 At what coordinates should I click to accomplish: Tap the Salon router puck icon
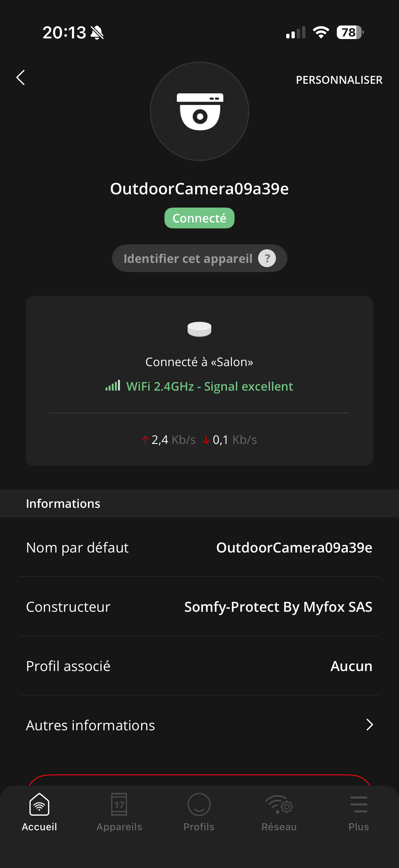199,329
